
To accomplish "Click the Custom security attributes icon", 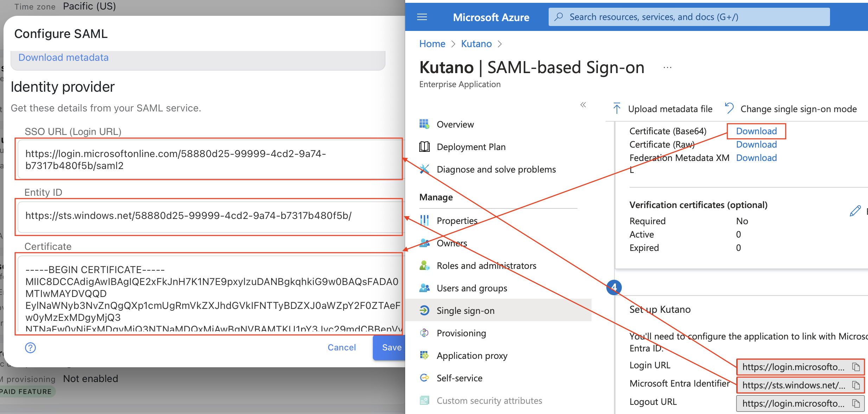I will [x=425, y=400].
